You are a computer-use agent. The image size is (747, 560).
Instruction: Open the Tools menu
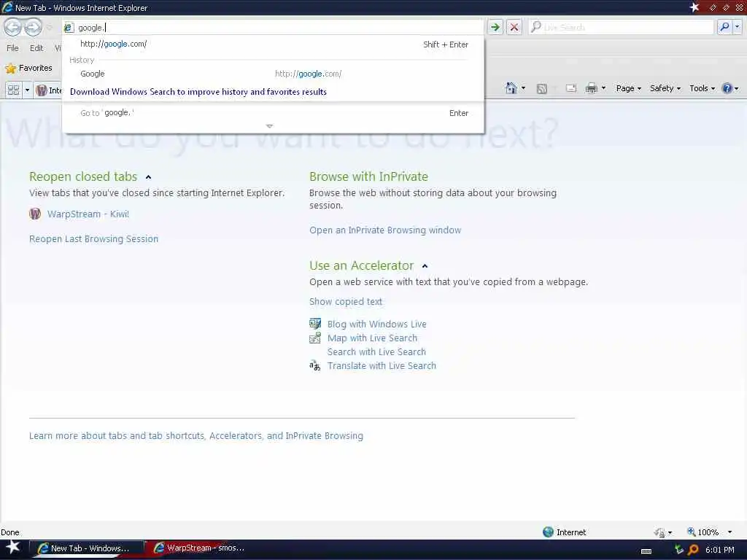point(703,88)
